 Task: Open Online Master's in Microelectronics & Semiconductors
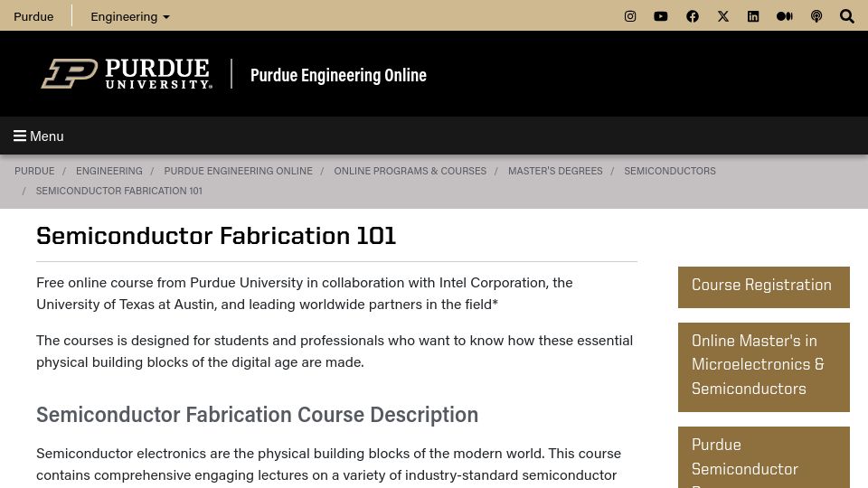point(764,367)
